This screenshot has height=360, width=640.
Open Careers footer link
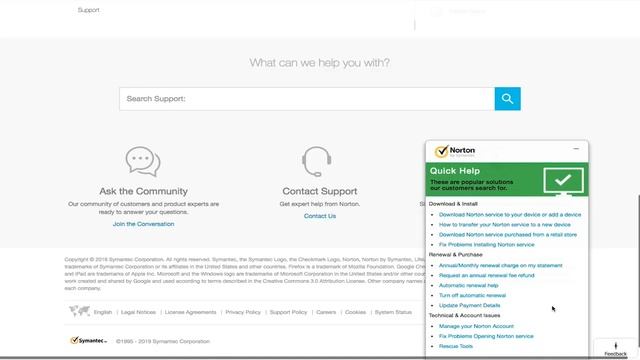click(x=326, y=312)
